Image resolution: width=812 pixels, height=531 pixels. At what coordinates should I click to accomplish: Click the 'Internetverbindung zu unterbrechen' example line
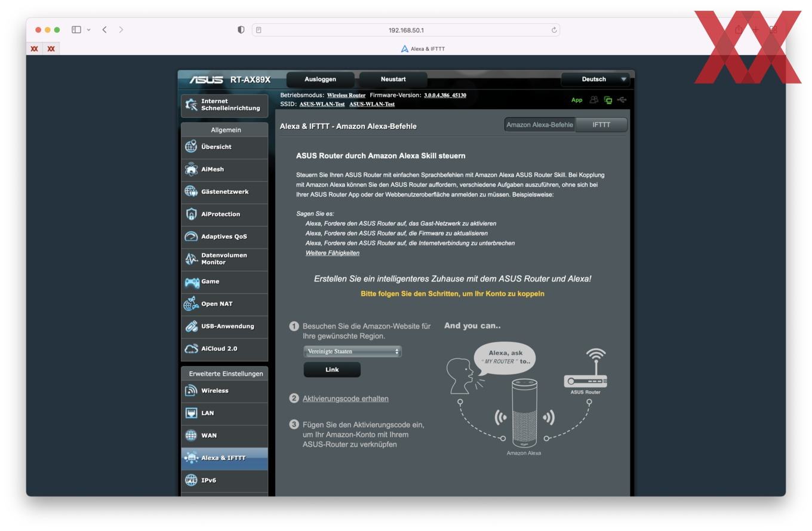[x=410, y=243]
